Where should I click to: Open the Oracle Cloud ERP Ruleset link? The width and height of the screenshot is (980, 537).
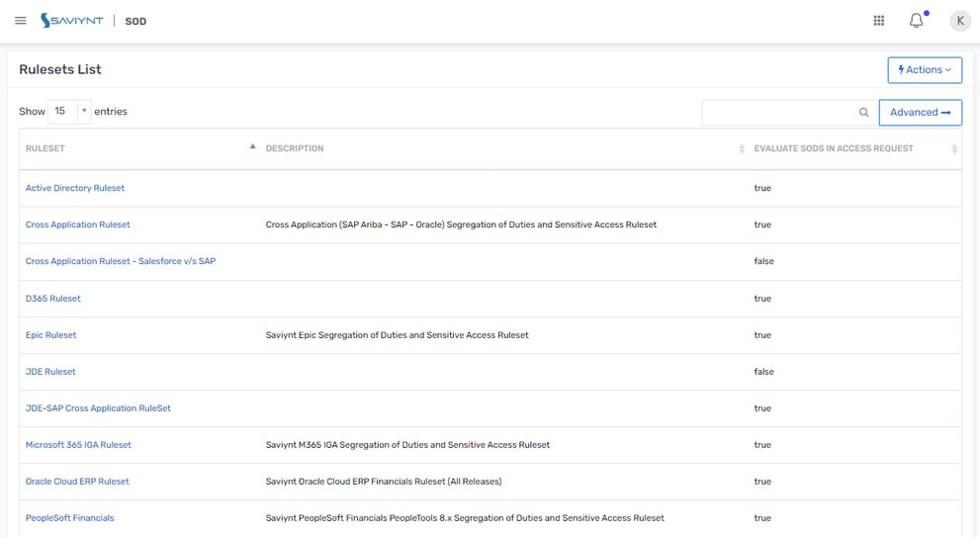(77, 482)
